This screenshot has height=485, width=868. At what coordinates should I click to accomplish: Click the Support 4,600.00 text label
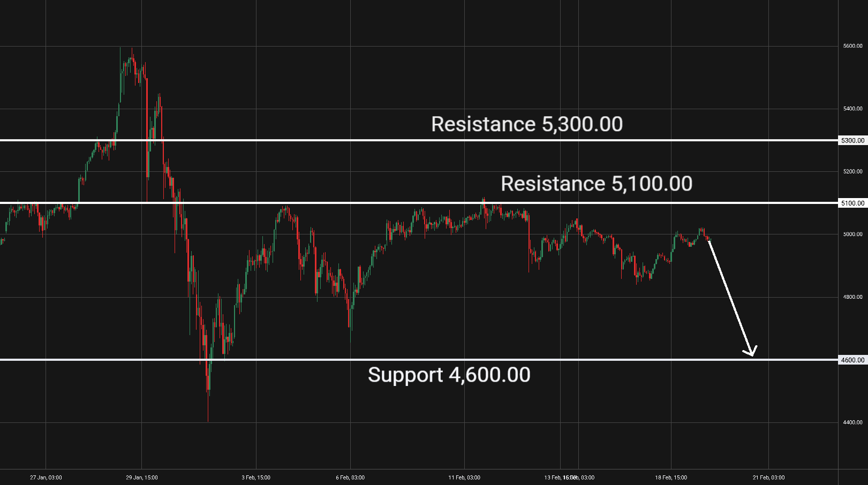(449, 375)
